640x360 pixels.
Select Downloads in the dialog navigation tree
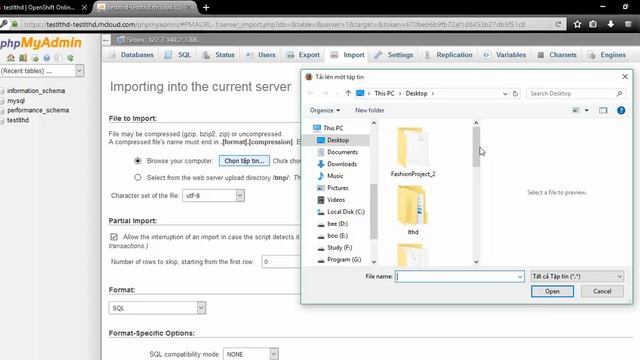(x=342, y=164)
